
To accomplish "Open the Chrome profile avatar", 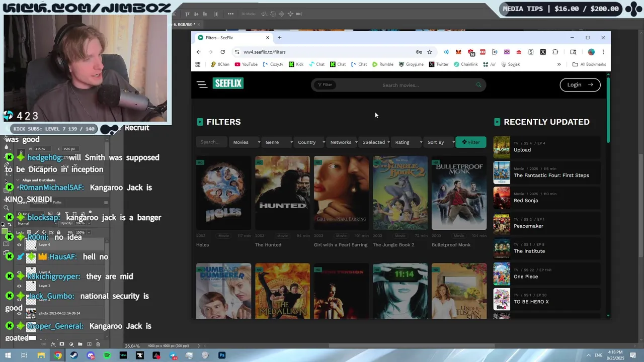I will coord(591,52).
